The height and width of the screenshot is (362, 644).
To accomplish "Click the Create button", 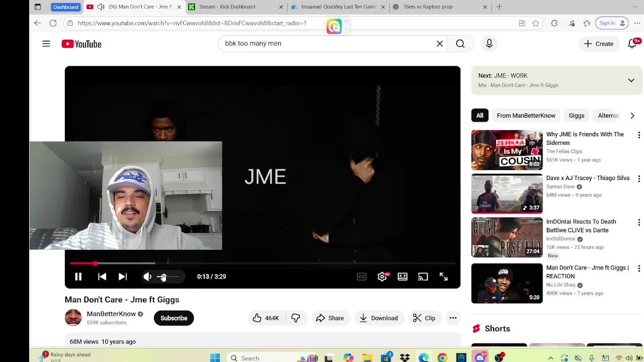I will click(599, 44).
